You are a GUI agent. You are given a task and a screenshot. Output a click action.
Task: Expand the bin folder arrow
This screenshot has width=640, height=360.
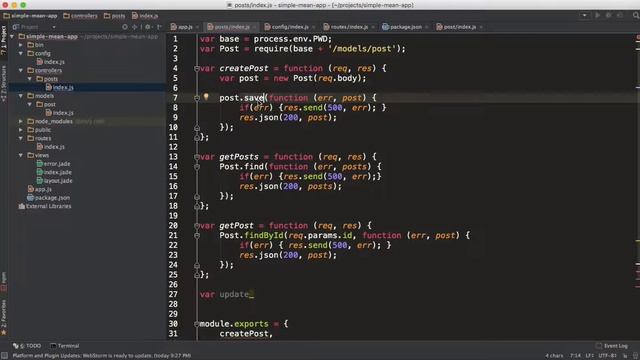pos(21,45)
